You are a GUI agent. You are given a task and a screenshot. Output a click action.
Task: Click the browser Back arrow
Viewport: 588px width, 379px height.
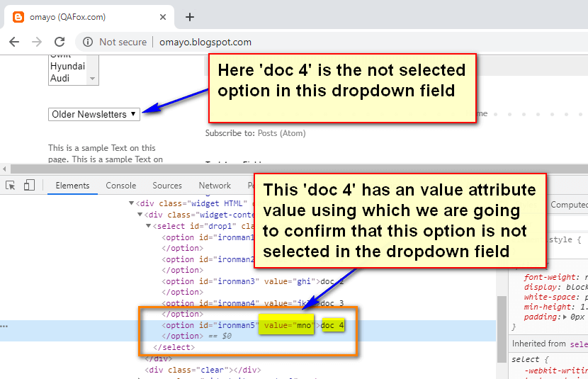14,42
